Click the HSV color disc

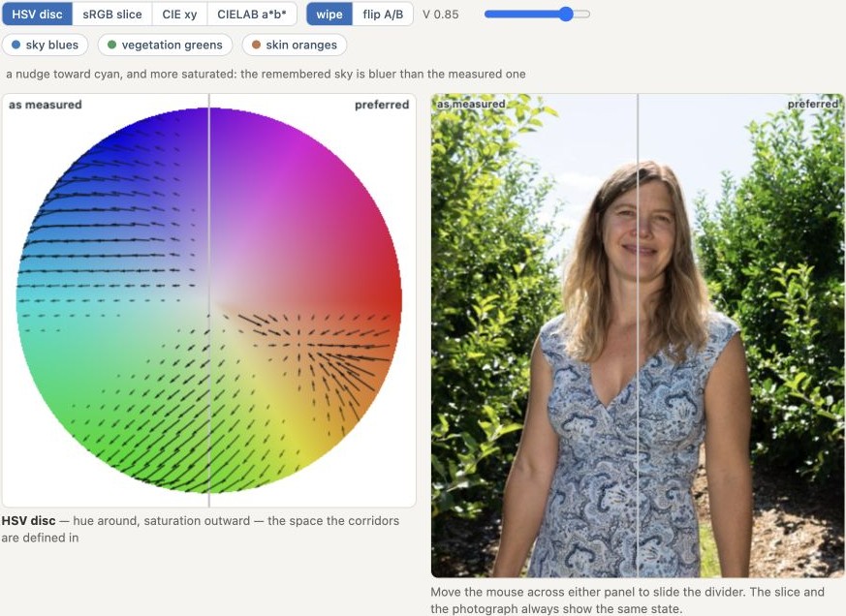pyautogui.click(x=208, y=300)
